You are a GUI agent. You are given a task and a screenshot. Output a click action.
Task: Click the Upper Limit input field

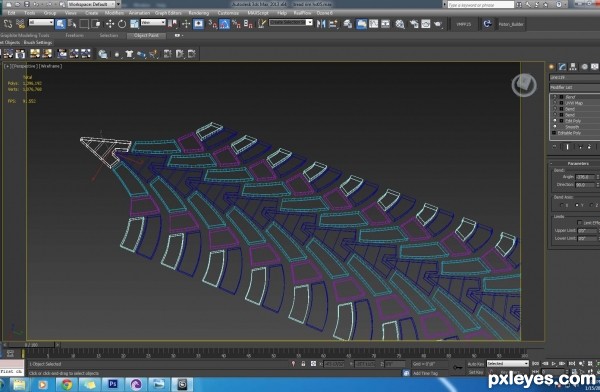587,231
